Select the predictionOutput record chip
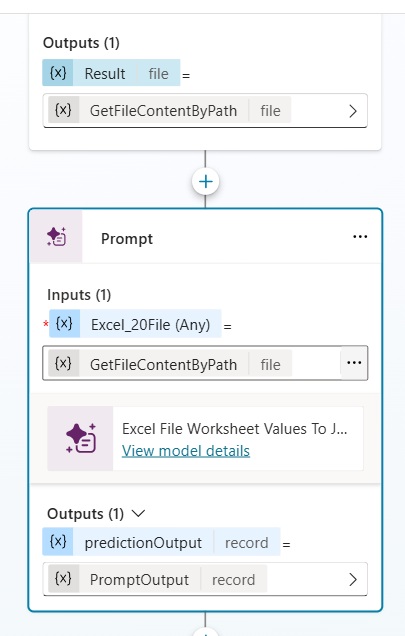Viewport: 405px width, 636px height. (x=161, y=541)
